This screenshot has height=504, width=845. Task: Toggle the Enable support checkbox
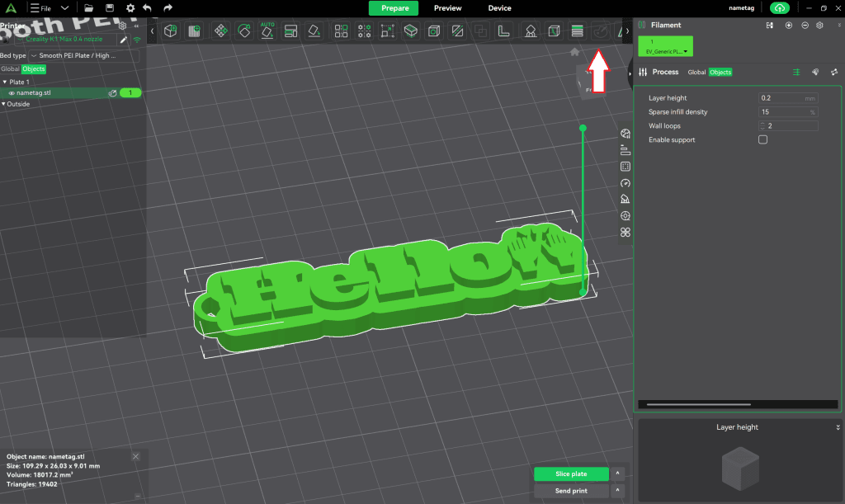pyautogui.click(x=762, y=139)
